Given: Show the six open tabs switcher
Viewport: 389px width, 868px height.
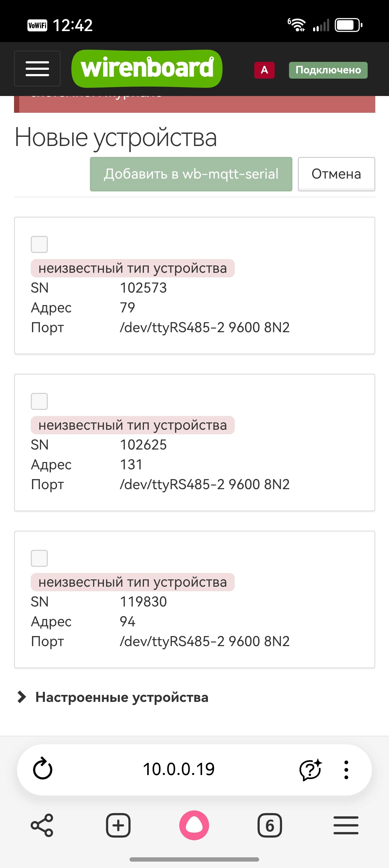Looking at the screenshot, I should click(270, 825).
